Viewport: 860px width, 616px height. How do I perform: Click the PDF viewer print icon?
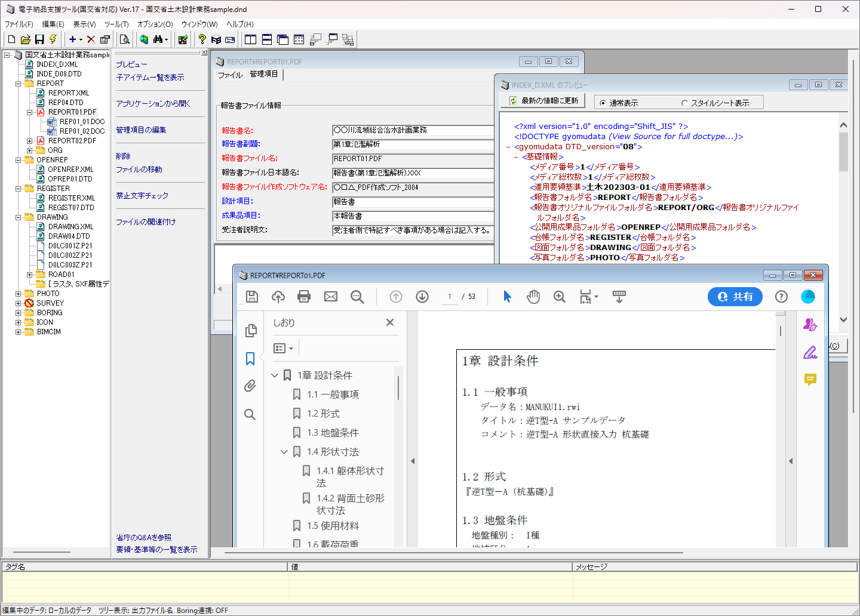coord(304,297)
